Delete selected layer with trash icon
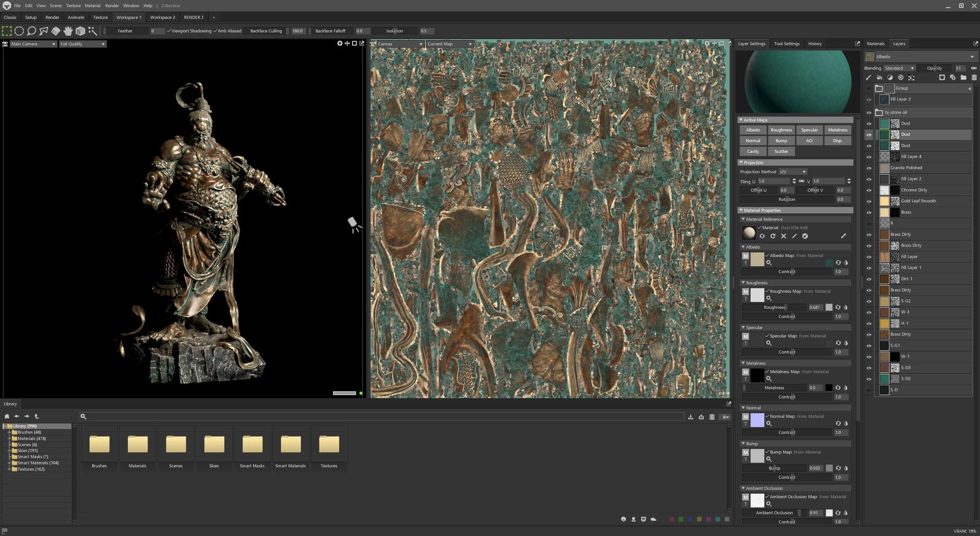The image size is (980, 536). [974, 78]
